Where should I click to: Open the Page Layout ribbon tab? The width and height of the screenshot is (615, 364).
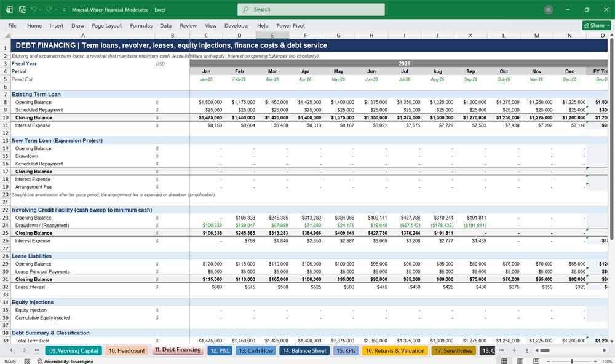106,25
